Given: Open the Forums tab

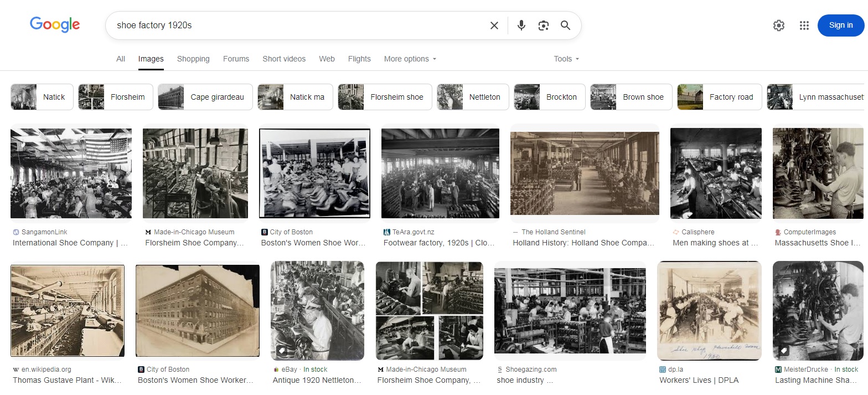Looking at the screenshot, I should (x=236, y=59).
